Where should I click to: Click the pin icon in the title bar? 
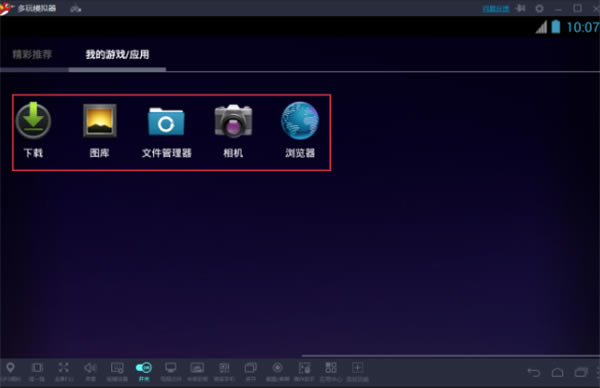[x=520, y=8]
